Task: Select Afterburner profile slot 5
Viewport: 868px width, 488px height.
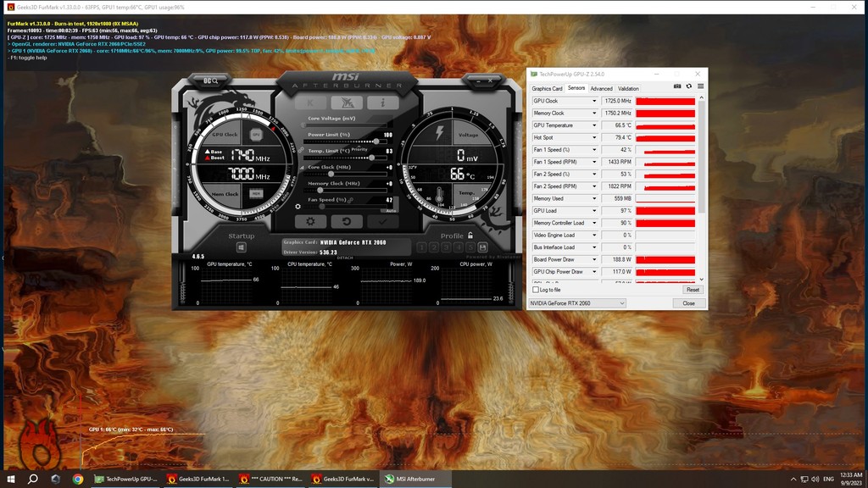Action: tap(470, 247)
